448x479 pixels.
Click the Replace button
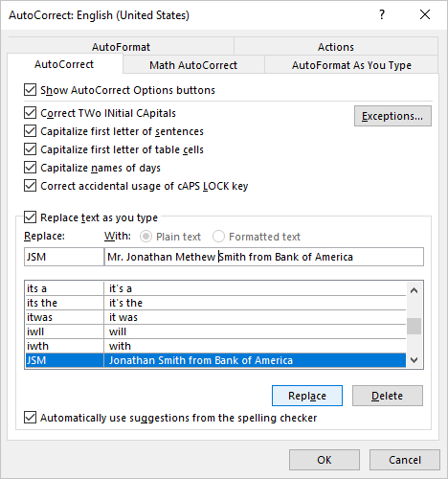click(x=307, y=396)
